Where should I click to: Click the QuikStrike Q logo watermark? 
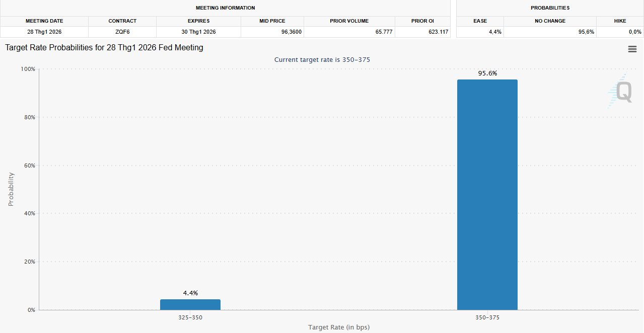(623, 93)
